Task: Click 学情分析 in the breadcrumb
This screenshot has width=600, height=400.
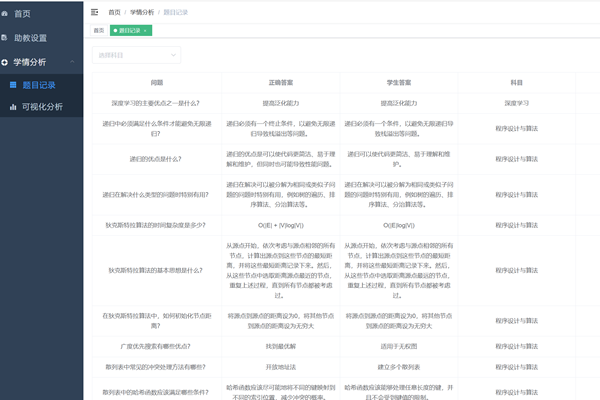Action: (x=144, y=11)
